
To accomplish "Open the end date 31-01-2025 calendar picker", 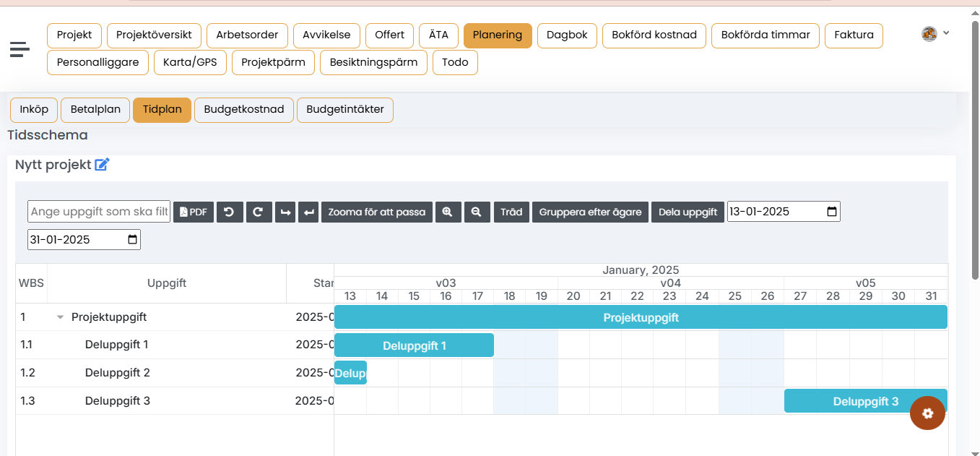I will coord(132,240).
